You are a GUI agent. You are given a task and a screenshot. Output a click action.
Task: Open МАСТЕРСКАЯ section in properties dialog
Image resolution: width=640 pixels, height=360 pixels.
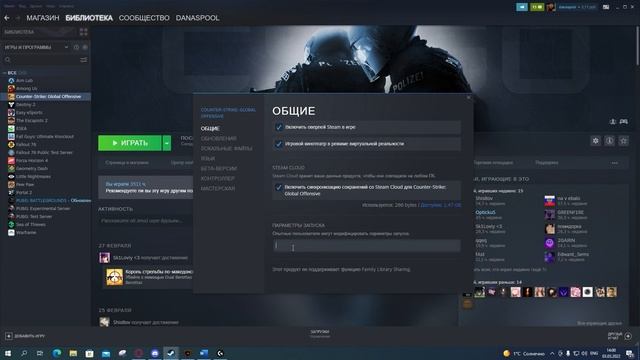pyautogui.click(x=218, y=189)
